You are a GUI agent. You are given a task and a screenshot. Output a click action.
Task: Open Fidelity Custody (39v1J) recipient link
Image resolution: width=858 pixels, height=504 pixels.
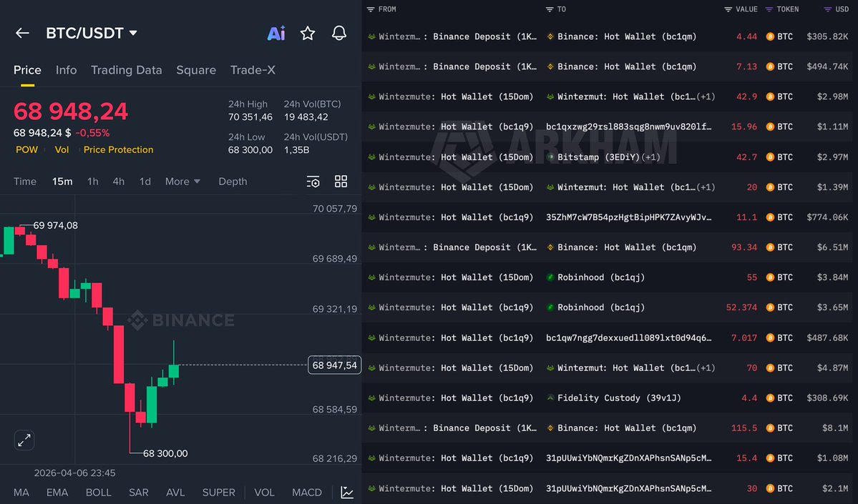pos(619,398)
